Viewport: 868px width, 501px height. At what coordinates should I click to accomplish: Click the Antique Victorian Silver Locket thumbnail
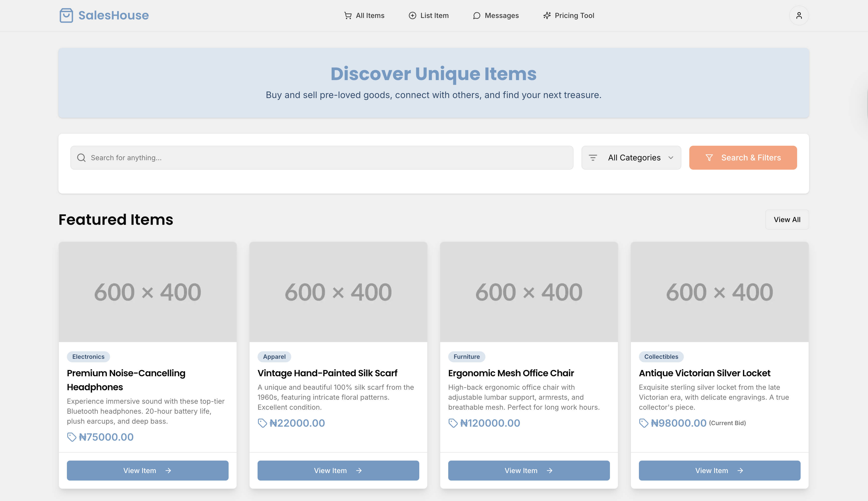(719, 292)
